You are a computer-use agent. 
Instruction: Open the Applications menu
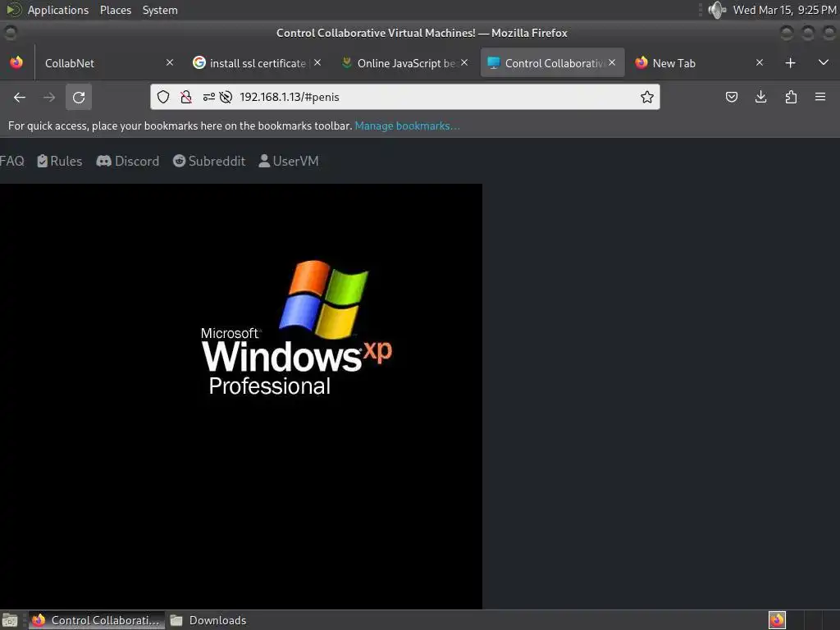coord(58,10)
